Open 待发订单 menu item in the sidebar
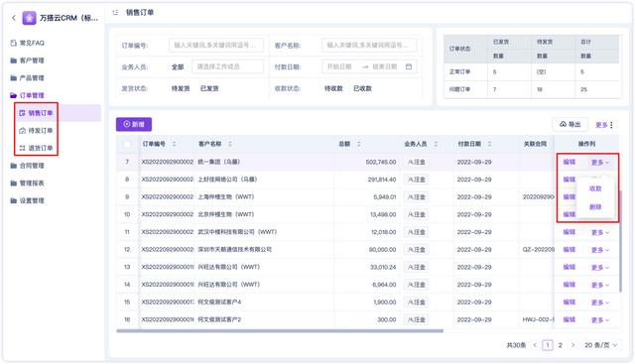Image resolution: width=635 pixels, height=364 pixels. point(36,130)
